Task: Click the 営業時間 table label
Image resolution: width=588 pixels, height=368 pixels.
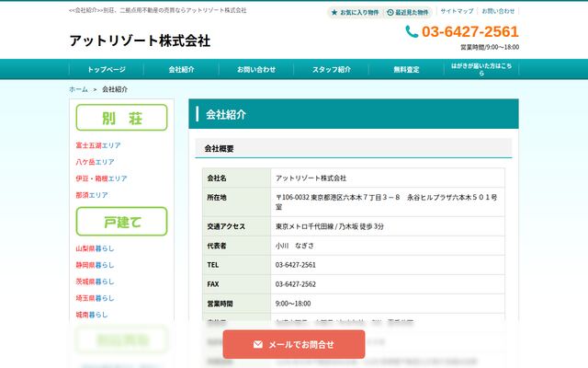Action: point(220,304)
